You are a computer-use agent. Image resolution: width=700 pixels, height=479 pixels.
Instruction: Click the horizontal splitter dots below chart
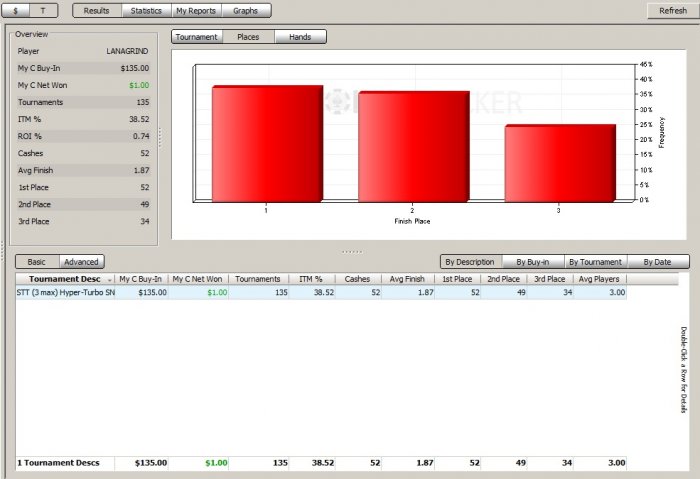click(352, 252)
